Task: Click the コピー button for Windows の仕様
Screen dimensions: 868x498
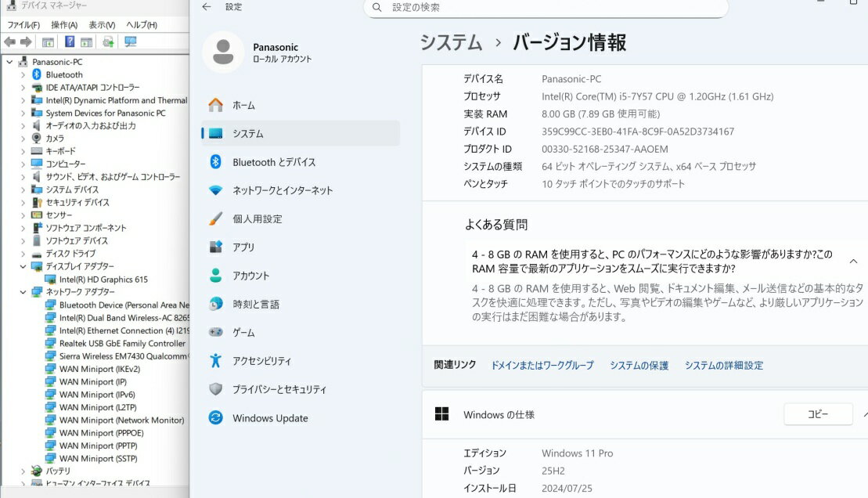Action: (x=817, y=414)
